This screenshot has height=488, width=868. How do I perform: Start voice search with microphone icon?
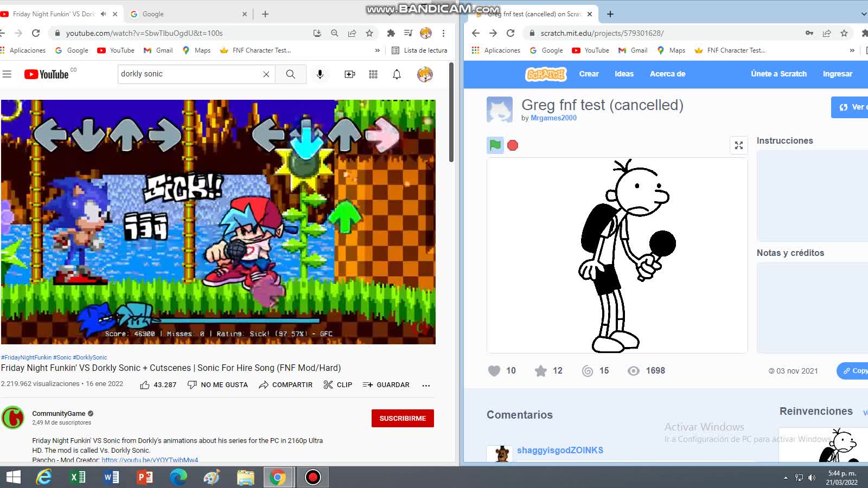click(320, 74)
